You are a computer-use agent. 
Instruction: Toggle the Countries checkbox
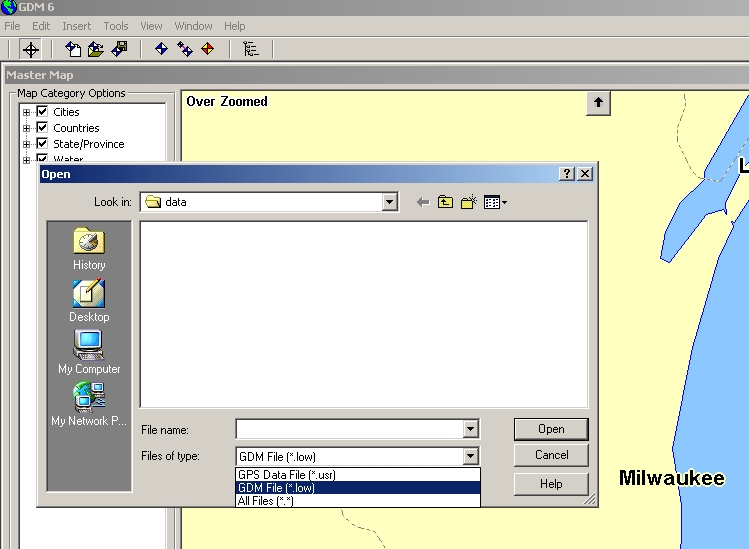tap(42, 128)
